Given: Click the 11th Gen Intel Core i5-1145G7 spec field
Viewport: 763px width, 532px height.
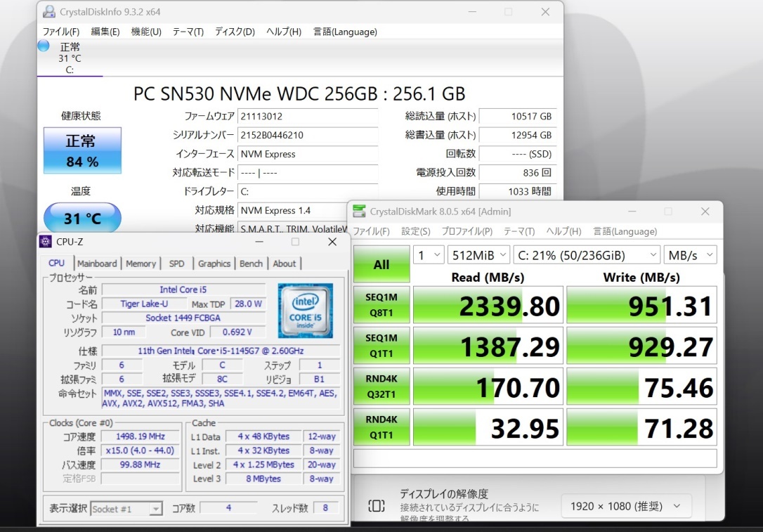Looking at the screenshot, I should [x=221, y=351].
